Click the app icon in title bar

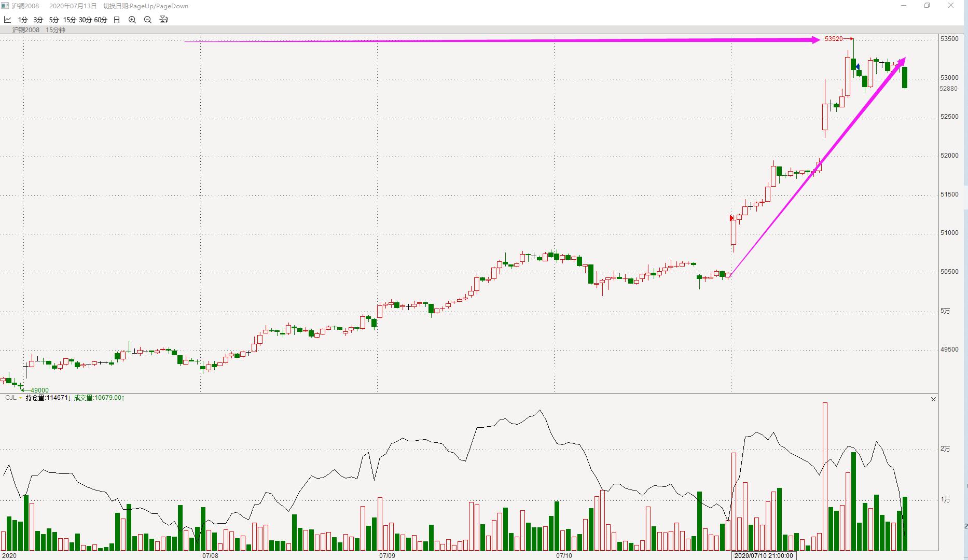tap(5, 6)
